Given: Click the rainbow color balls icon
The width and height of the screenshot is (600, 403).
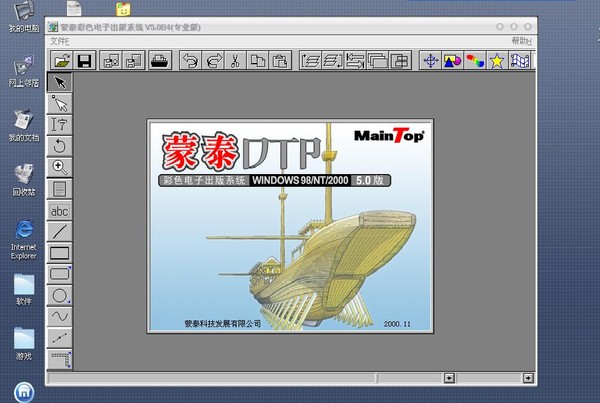Looking at the screenshot, I should tap(475, 60).
